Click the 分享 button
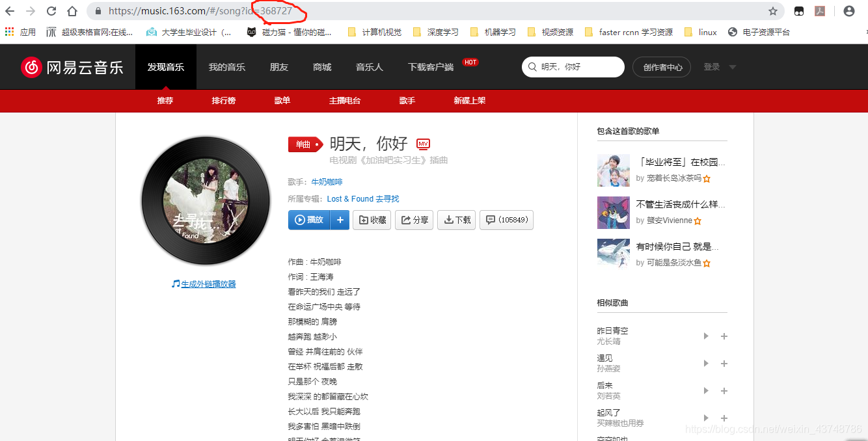The width and height of the screenshot is (868, 441). click(x=414, y=220)
